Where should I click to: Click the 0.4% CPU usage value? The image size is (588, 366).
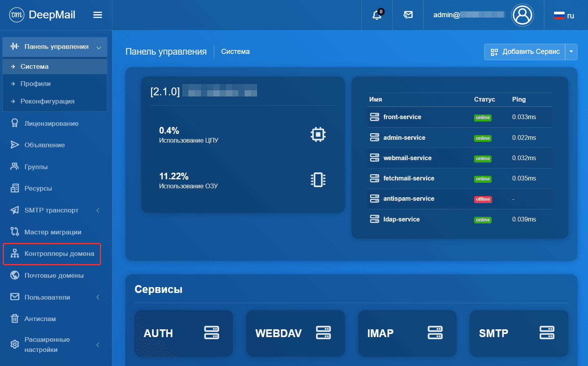click(x=169, y=130)
